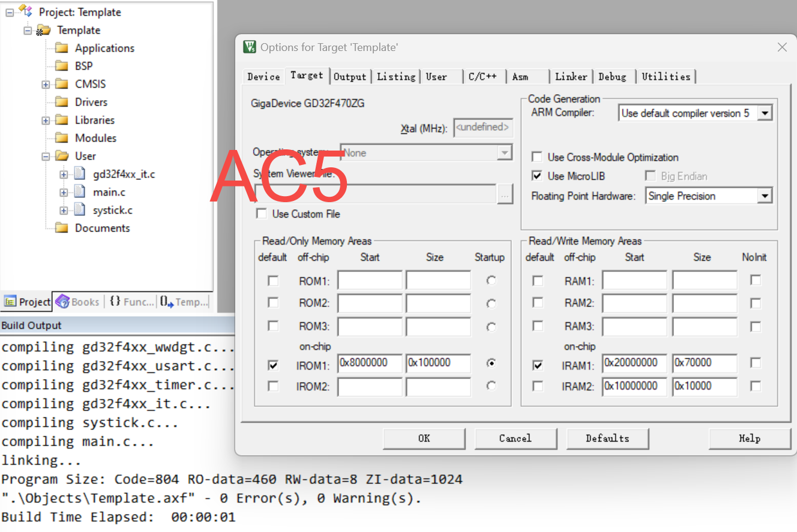Click the Help button
This screenshot has width=797, height=532.
point(750,438)
